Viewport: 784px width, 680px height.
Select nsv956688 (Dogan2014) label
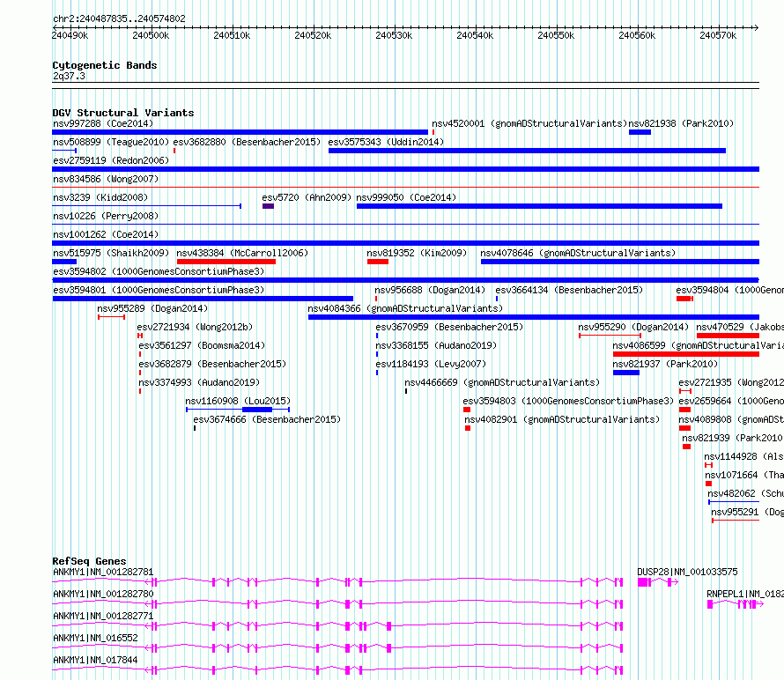(430, 290)
